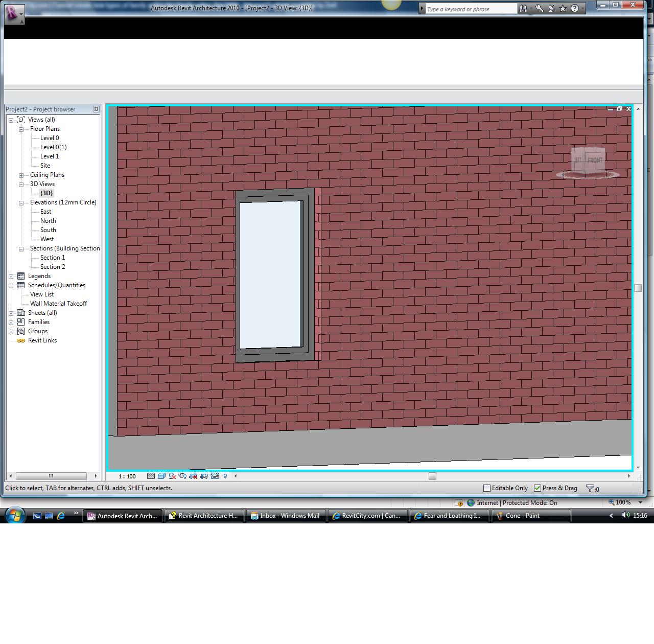Open the Communication Center satellite icon

tap(551, 9)
